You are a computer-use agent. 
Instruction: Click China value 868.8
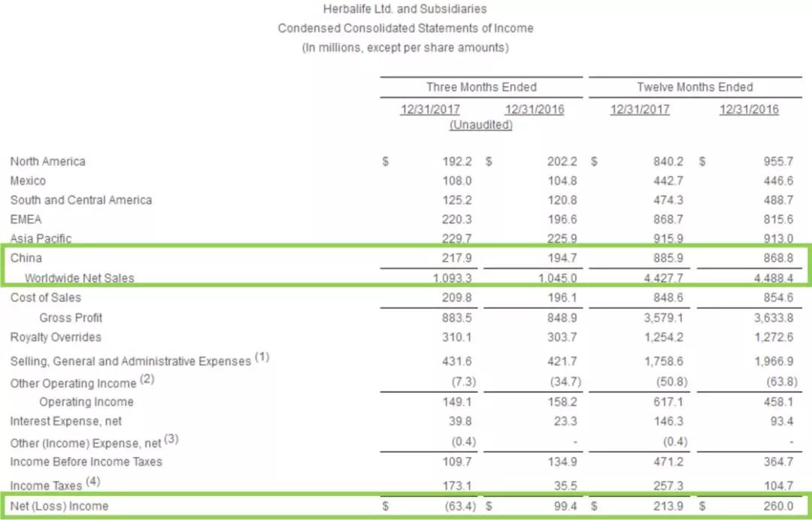pyautogui.click(x=778, y=258)
